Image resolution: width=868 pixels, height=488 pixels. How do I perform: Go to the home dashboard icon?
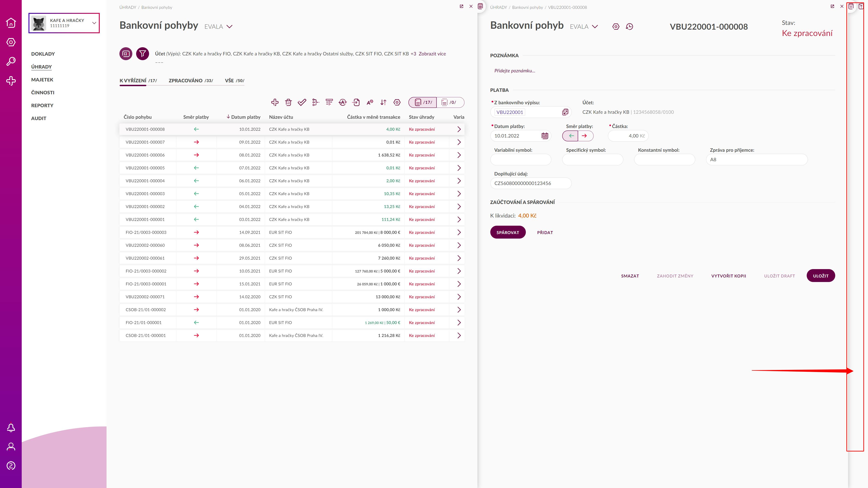(x=11, y=23)
